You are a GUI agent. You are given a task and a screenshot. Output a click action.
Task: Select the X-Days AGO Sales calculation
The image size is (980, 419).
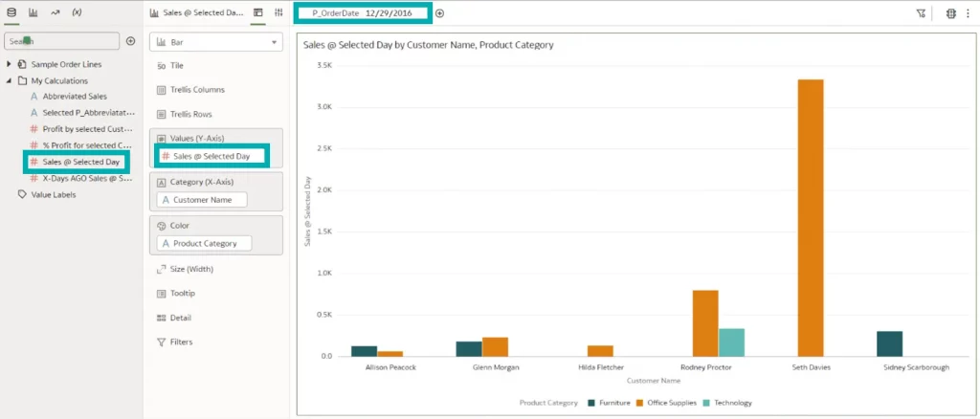click(86, 178)
